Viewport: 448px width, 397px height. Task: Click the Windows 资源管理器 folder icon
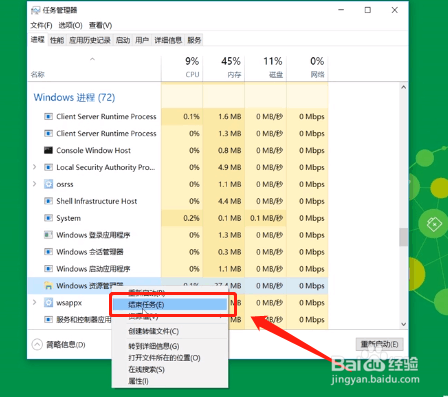coord(48,286)
